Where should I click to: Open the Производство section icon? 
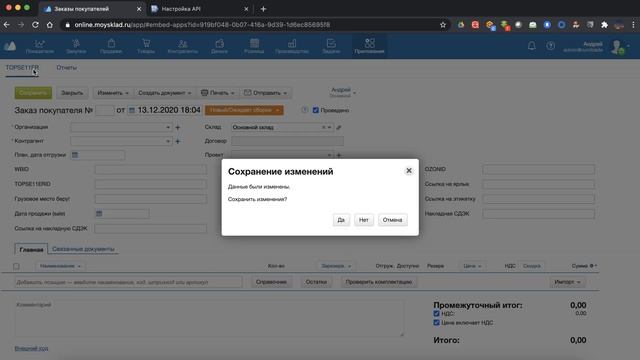[x=292, y=43]
